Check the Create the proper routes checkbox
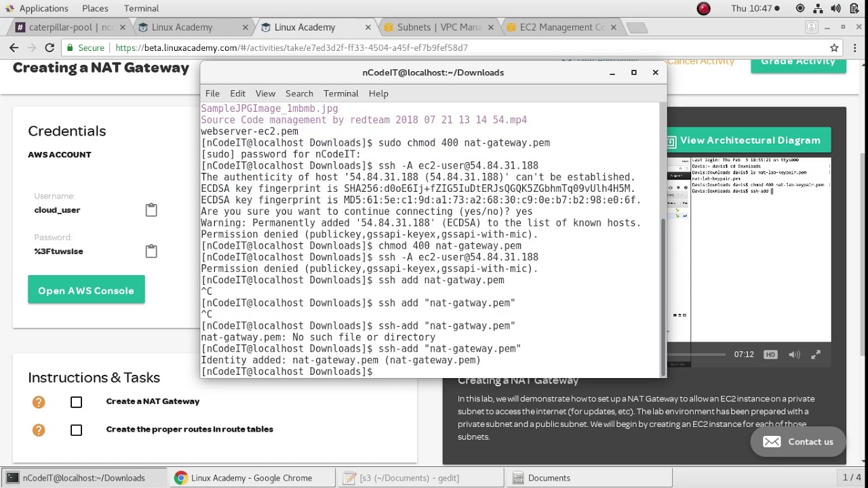This screenshot has width=868, height=488. pos(76,430)
